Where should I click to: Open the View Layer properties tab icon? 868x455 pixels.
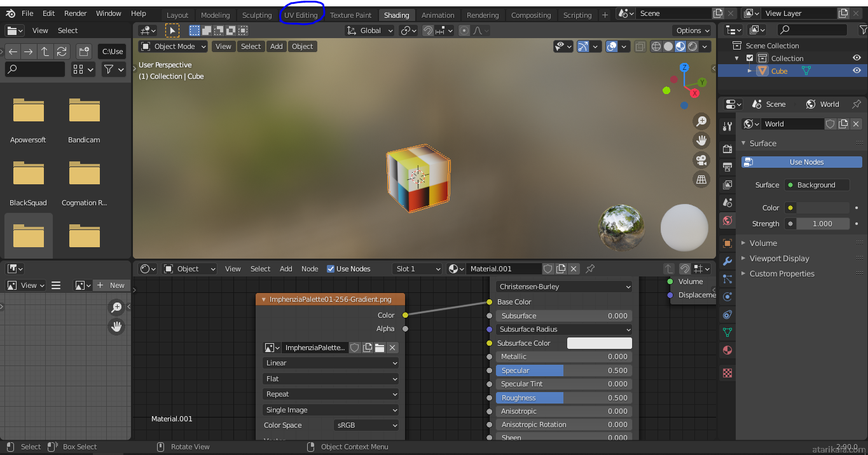point(727,185)
